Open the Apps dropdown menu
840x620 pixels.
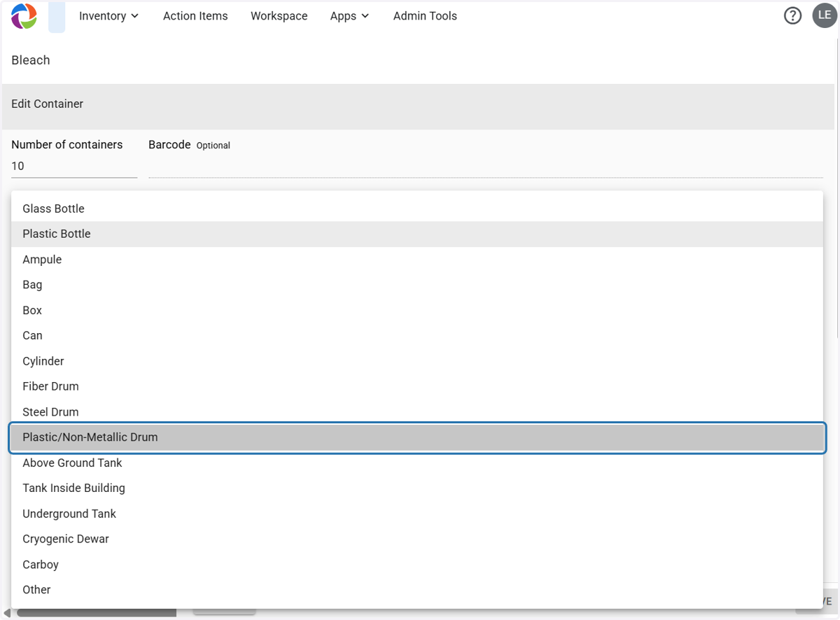point(349,16)
